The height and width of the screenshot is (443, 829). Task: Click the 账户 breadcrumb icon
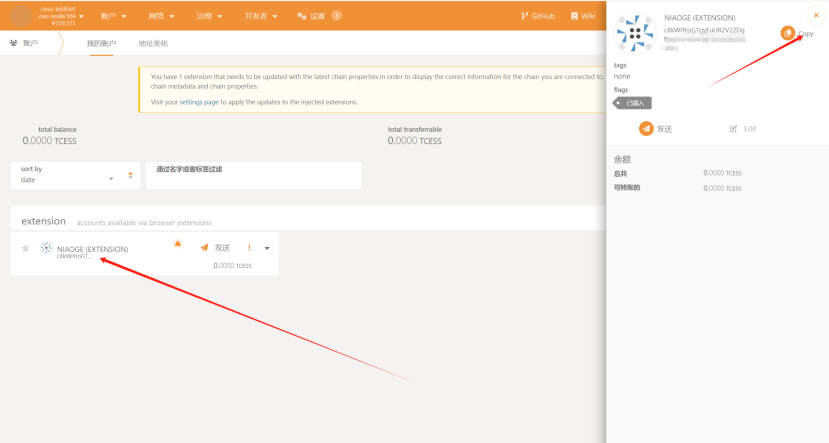(x=13, y=43)
